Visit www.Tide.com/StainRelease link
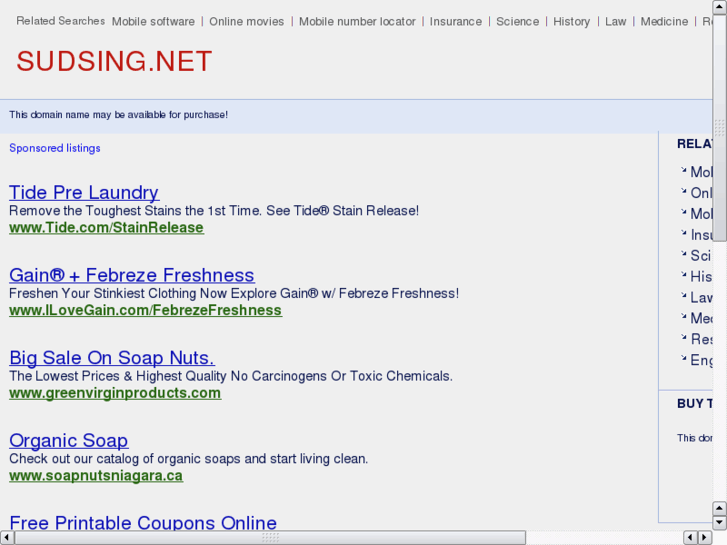This screenshot has height=545, width=727. 106,228
